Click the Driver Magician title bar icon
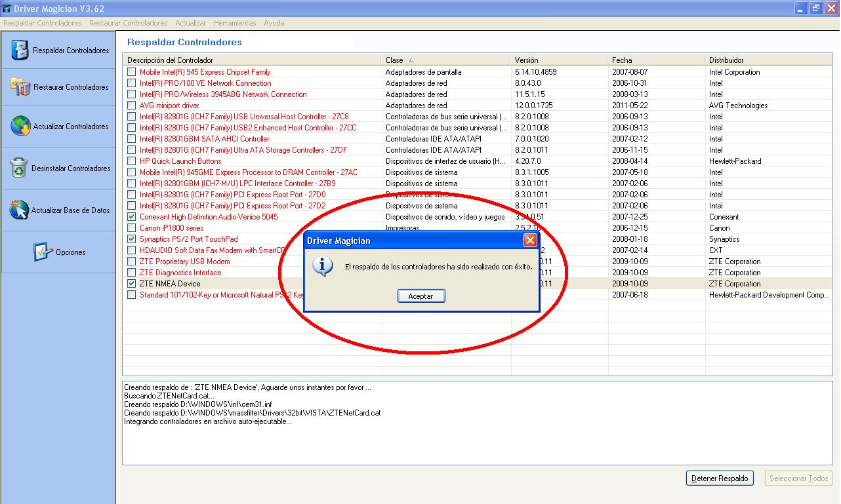 7,9
